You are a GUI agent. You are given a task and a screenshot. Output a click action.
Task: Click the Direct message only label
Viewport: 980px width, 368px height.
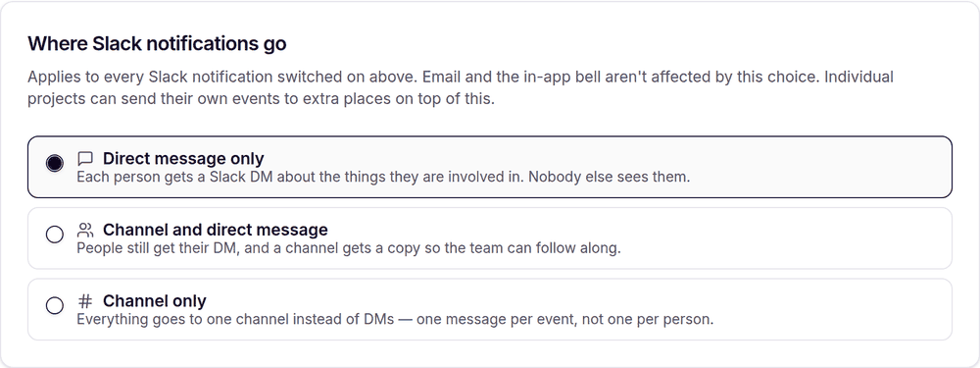(x=183, y=158)
